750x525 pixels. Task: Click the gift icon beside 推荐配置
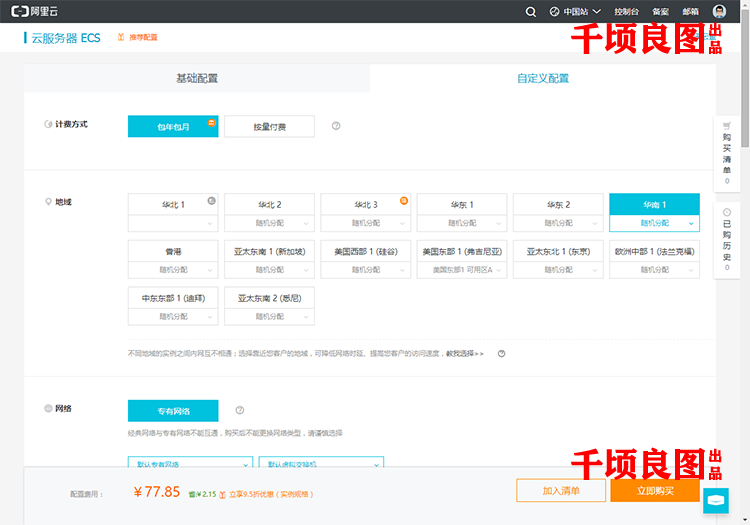coord(121,37)
